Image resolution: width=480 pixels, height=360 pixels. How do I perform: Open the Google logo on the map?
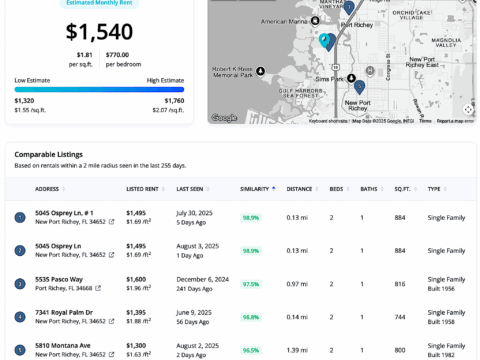[x=224, y=118]
